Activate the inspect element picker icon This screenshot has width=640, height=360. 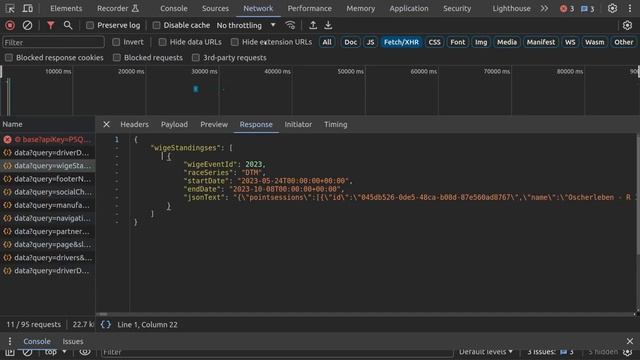point(10,8)
